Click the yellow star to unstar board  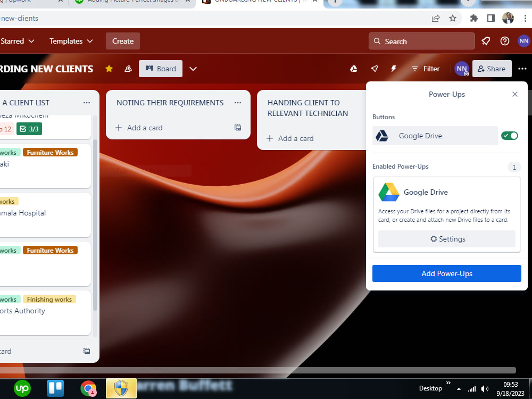click(x=109, y=69)
